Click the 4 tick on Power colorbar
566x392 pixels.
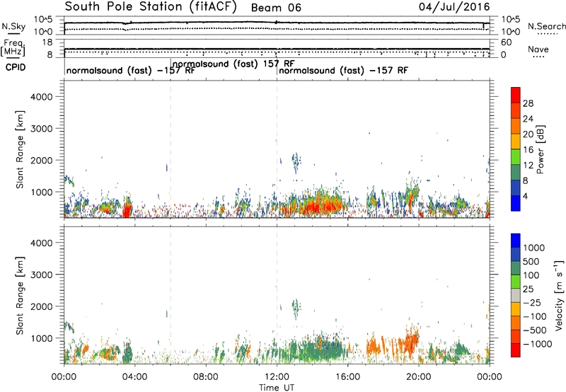point(525,196)
